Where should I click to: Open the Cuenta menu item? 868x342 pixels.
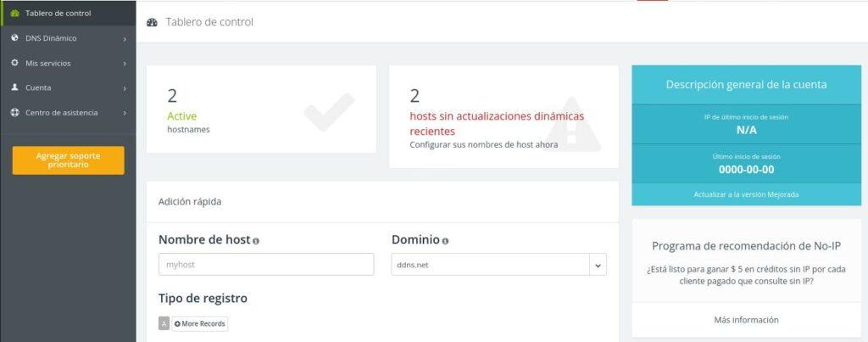point(38,87)
